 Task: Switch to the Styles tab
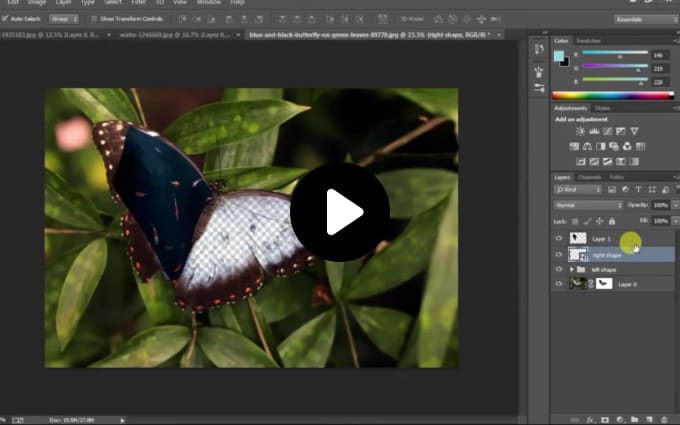602,108
